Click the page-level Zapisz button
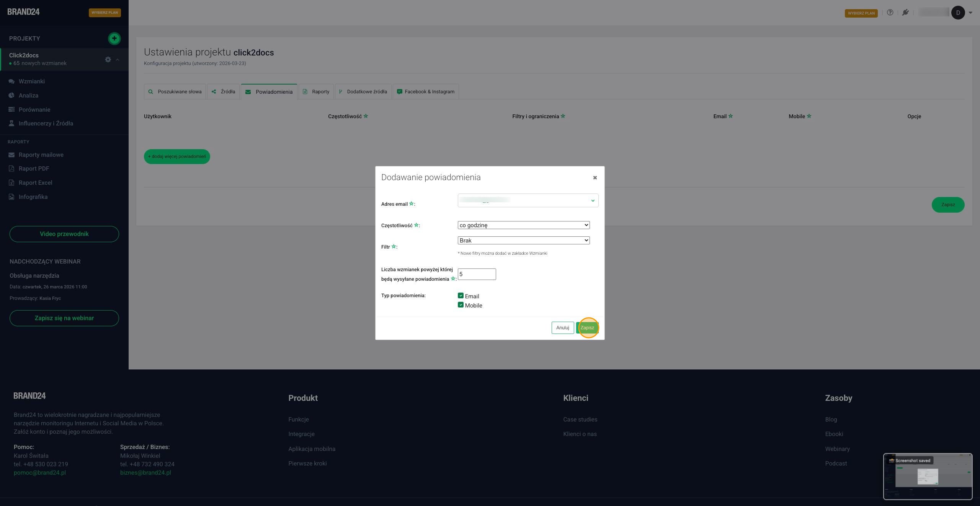This screenshot has height=506, width=980. [x=948, y=205]
